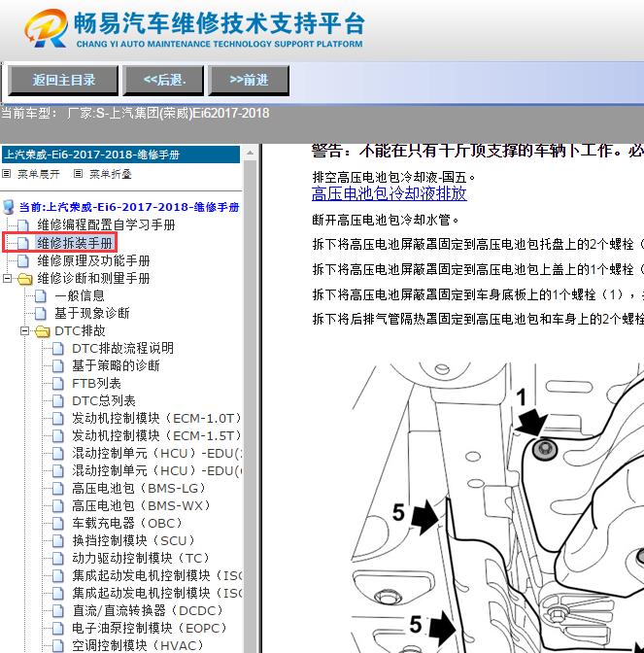Collapse the DTC排故 tree node
644x653 pixels.
coord(24,330)
